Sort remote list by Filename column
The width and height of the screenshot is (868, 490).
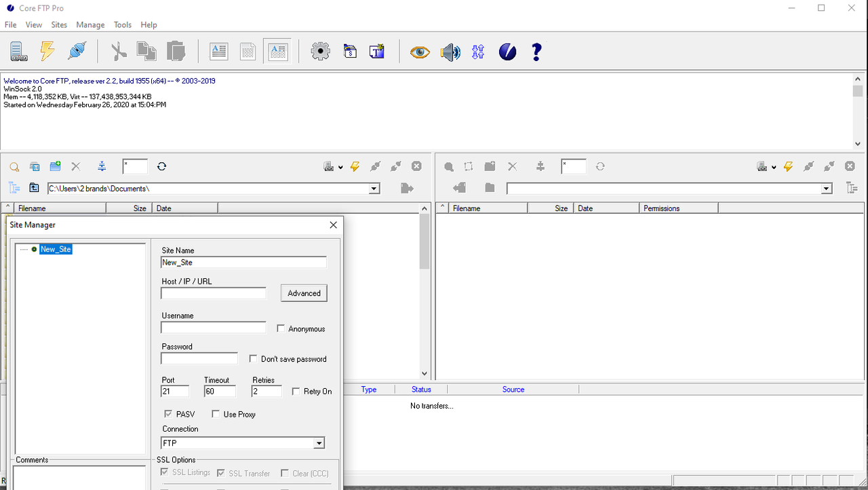(488, 208)
